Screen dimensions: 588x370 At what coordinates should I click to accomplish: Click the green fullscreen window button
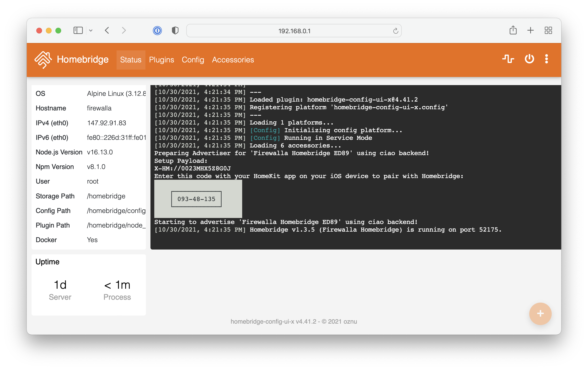pyautogui.click(x=58, y=31)
